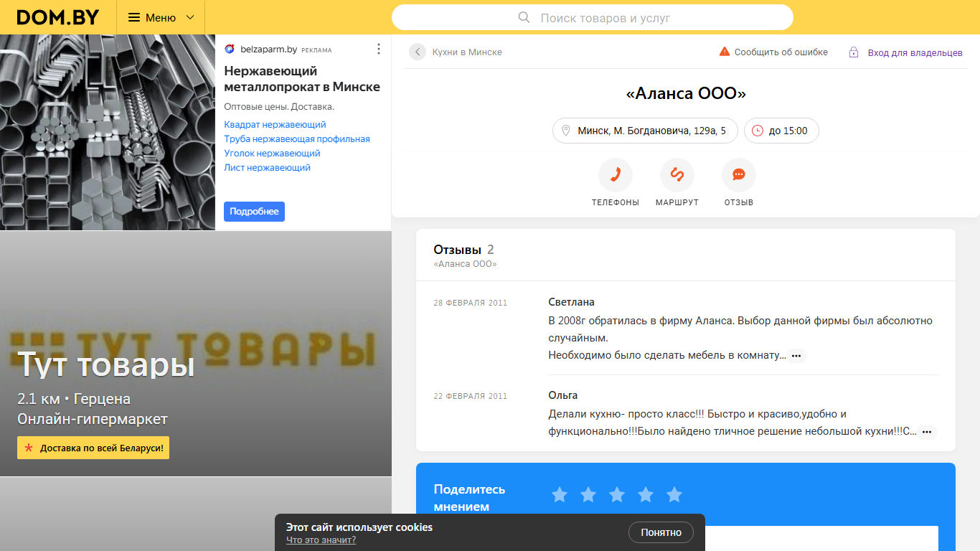Click Доставка по всей Беларуси! badge
This screenshot has height=551, width=980.
coord(93,448)
